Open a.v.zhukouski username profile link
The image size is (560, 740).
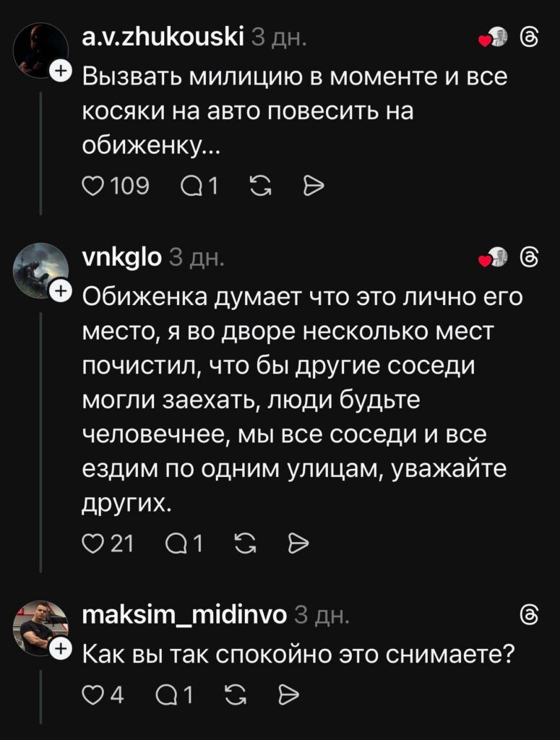(162, 35)
